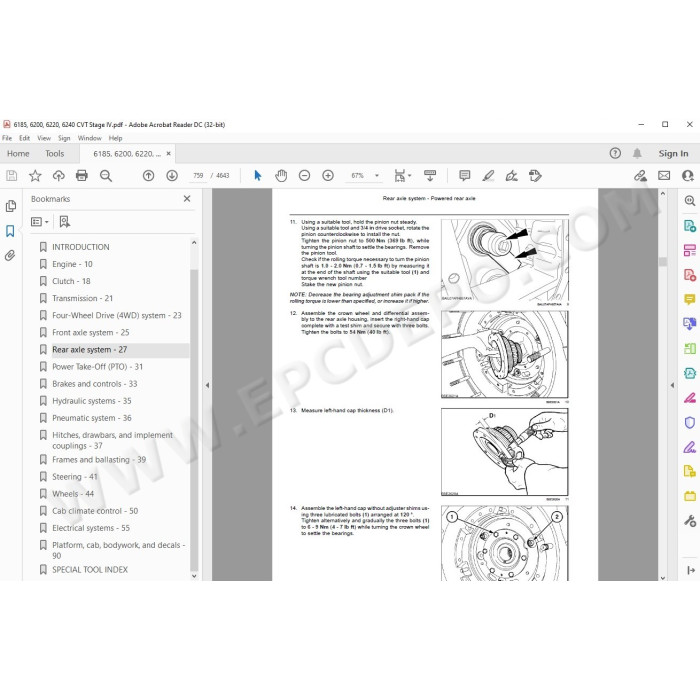This screenshot has height=700, width=700.
Task: Open Electrical systems - 55 bookmark
Action: click(x=91, y=528)
